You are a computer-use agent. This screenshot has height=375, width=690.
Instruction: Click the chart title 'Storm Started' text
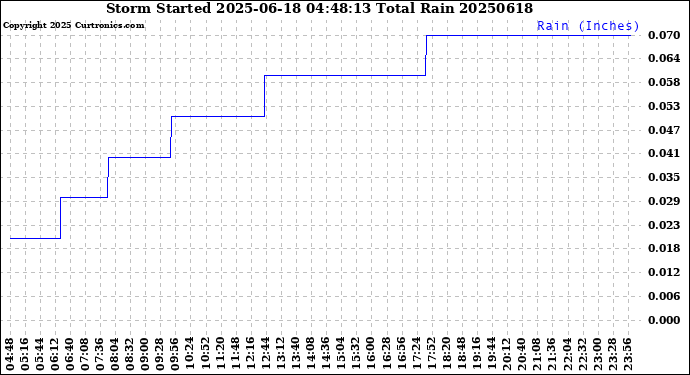click(158, 8)
